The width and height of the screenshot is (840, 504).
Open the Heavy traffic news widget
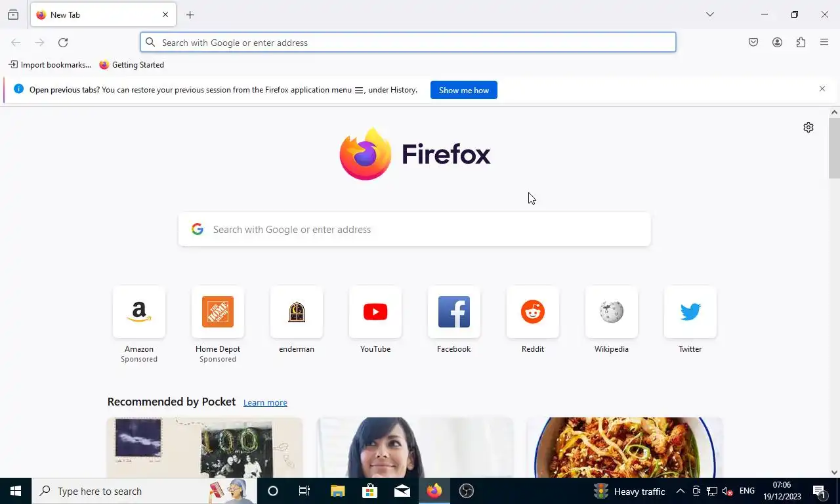click(x=629, y=491)
